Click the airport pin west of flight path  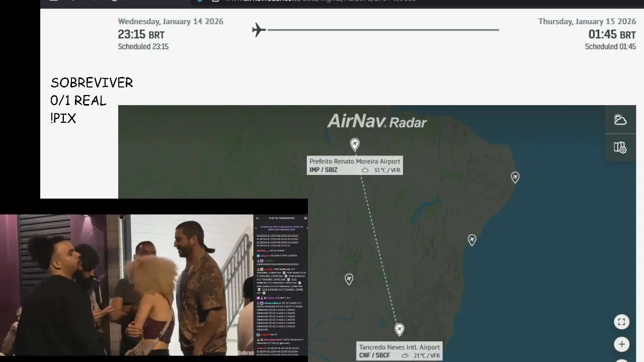349,279
